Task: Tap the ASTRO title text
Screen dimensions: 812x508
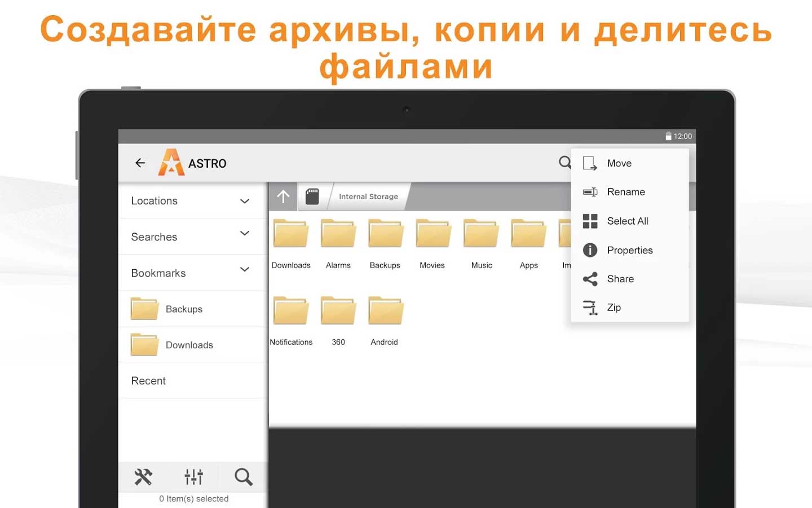Action: pos(208,164)
